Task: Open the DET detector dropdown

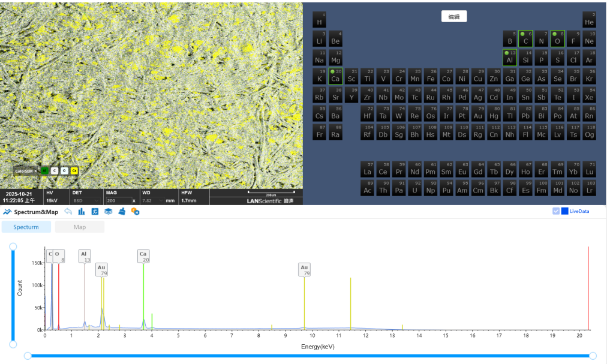Action: 86,200
